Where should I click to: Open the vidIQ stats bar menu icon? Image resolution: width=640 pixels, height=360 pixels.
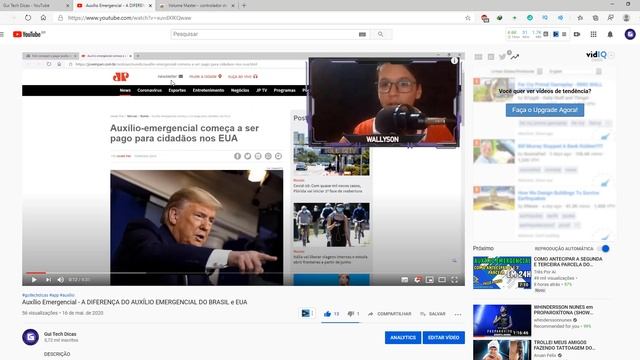(564, 34)
